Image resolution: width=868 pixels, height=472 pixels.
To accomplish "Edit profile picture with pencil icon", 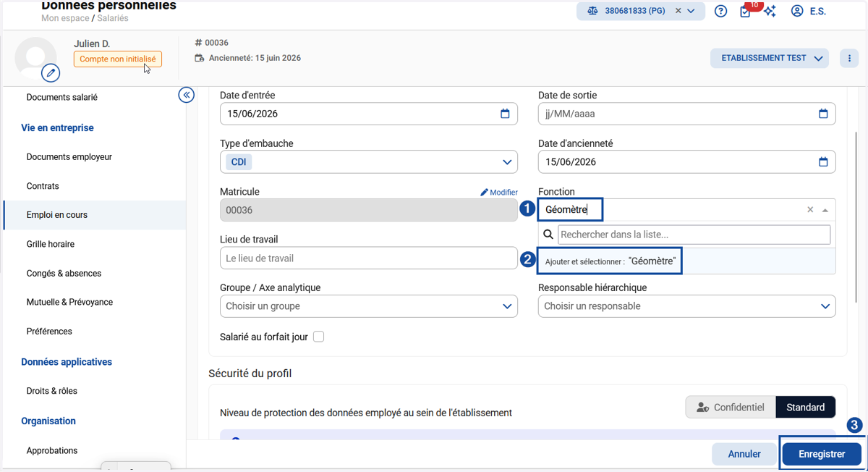I will (x=51, y=72).
